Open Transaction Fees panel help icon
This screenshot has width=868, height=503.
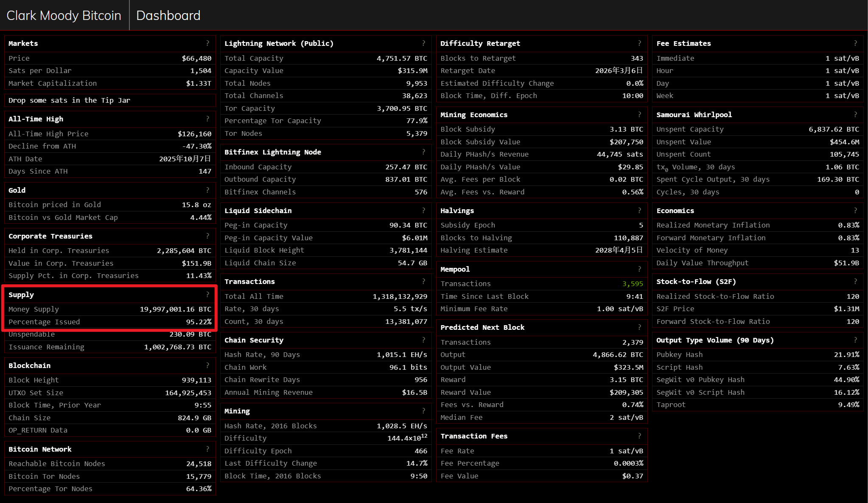pos(639,436)
